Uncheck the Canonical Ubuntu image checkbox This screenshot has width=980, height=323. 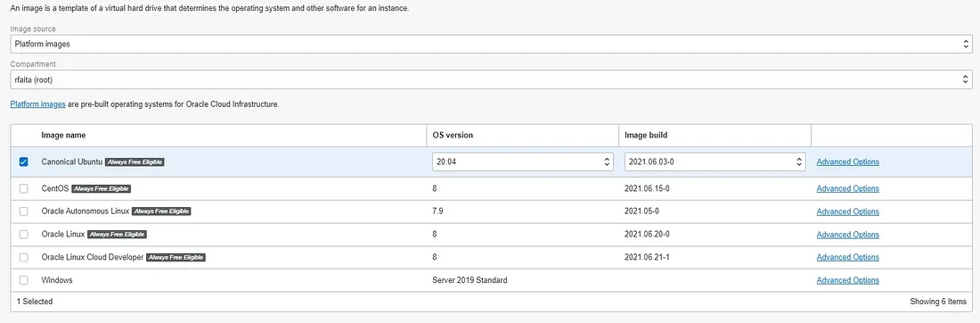[x=24, y=162]
